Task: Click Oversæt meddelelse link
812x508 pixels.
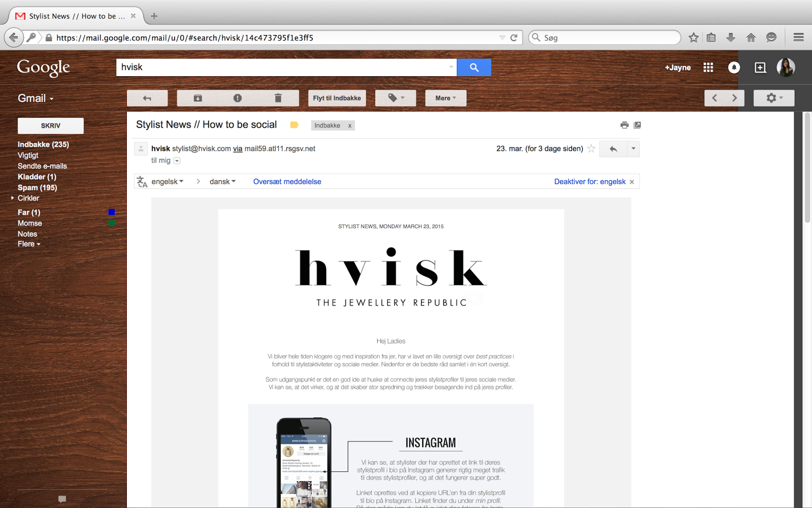Action: (287, 181)
